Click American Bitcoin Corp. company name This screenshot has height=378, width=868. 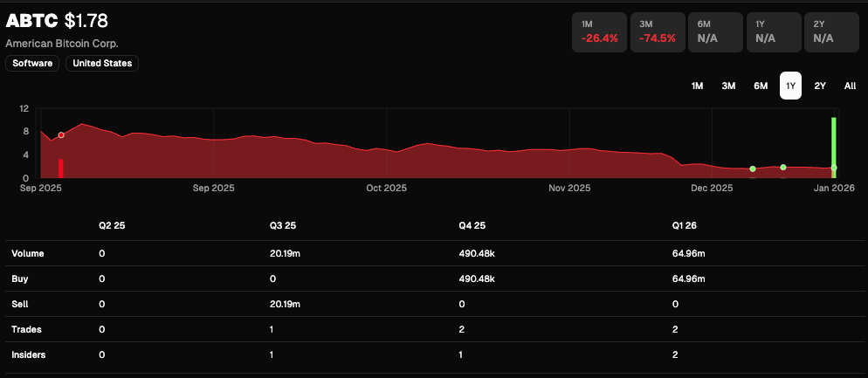62,43
